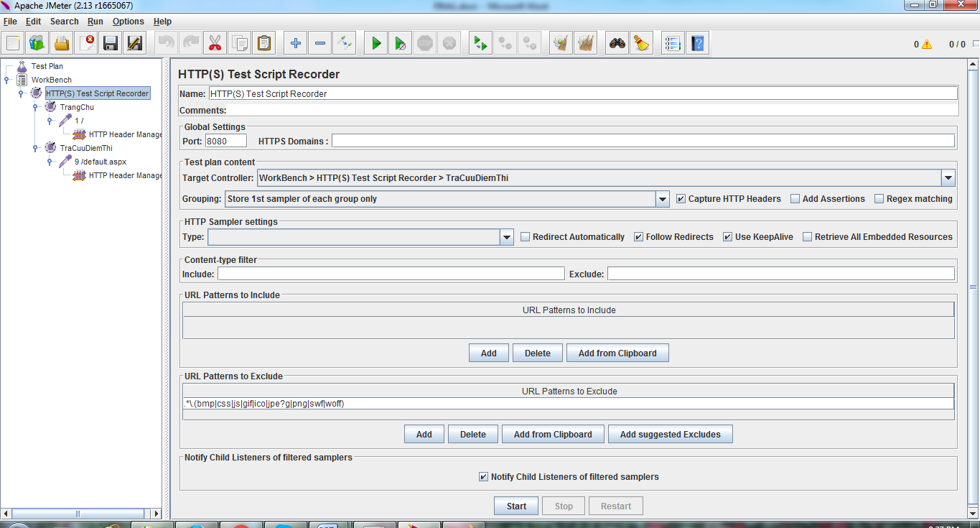Open Help with the question mark icon
This screenshot has width=980, height=528.
tap(697, 44)
